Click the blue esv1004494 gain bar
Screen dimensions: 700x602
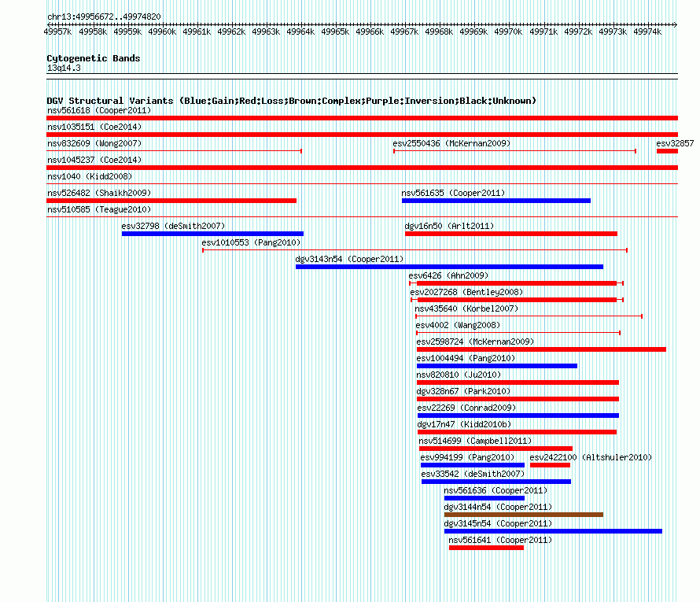pyautogui.click(x=497, y=366)
